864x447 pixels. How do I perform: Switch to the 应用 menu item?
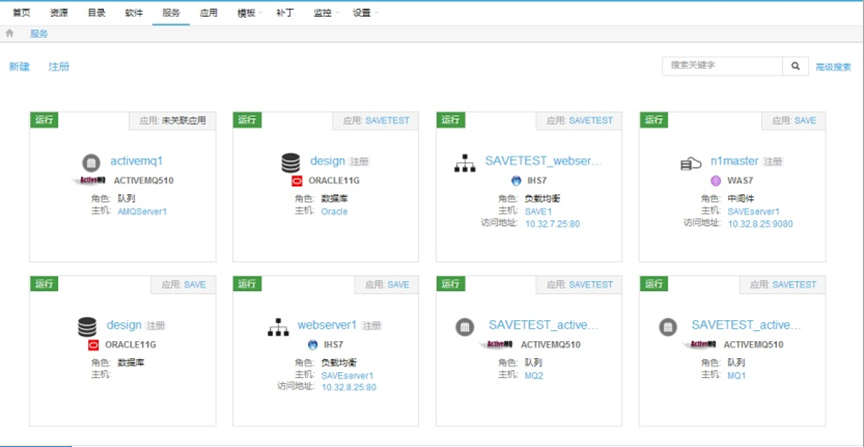208,13
